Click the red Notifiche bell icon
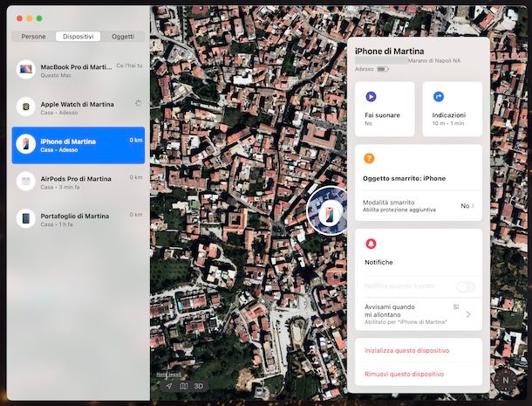Screen dimensions: 532x406 371,244
